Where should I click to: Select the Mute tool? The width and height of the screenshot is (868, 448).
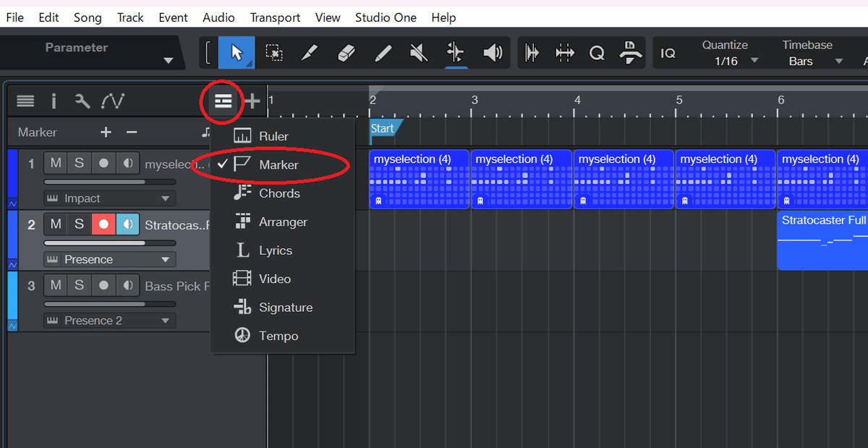pos(418,52)
